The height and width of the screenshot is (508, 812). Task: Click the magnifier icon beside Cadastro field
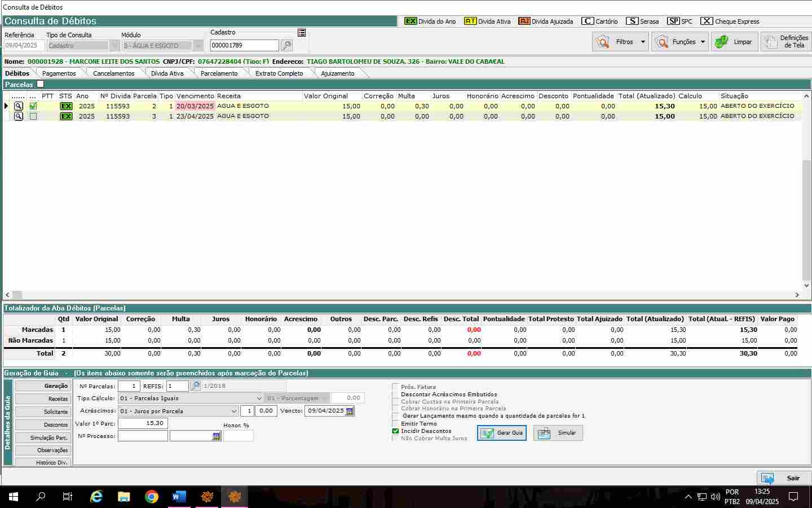[286, 46]
